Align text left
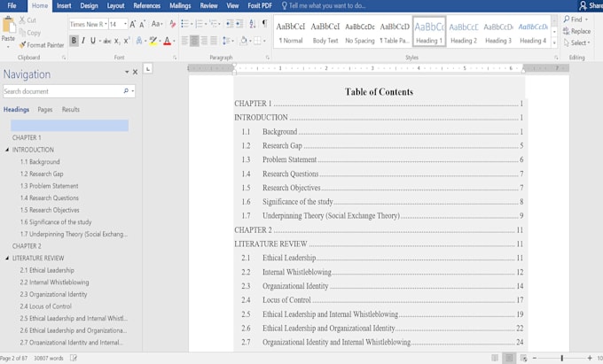Viewport: 603px width, 364px height. (x=185, y=41)
